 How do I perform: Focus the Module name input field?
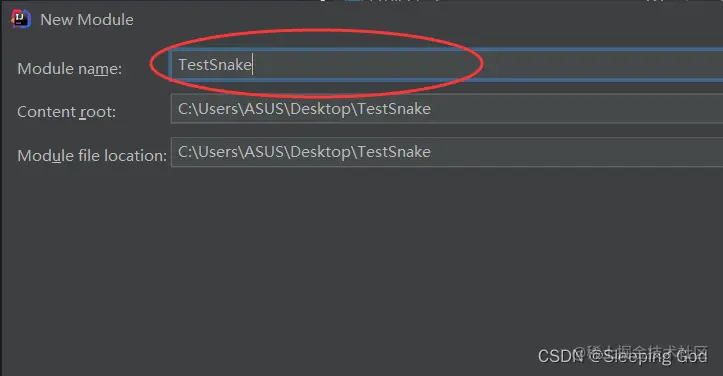click(x=446, y=65)
